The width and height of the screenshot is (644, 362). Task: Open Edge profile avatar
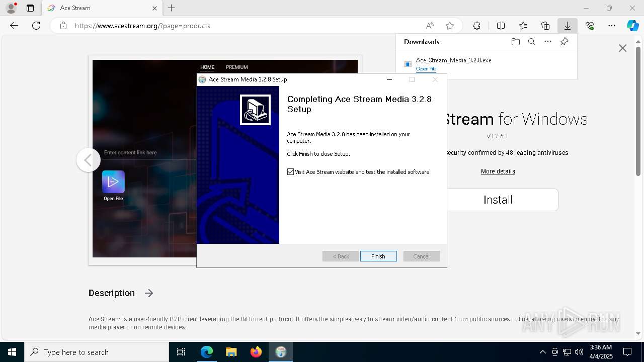11,8
